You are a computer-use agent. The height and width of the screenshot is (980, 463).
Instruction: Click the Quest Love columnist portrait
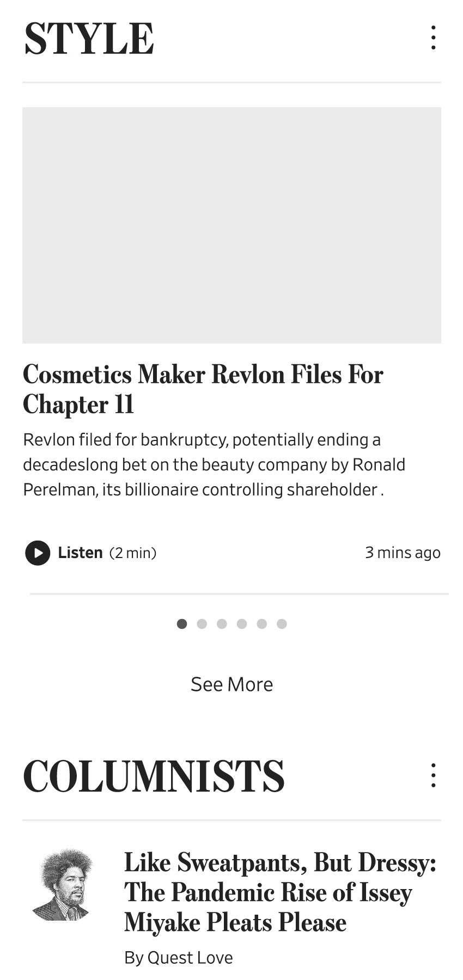[x=62, y=885]
